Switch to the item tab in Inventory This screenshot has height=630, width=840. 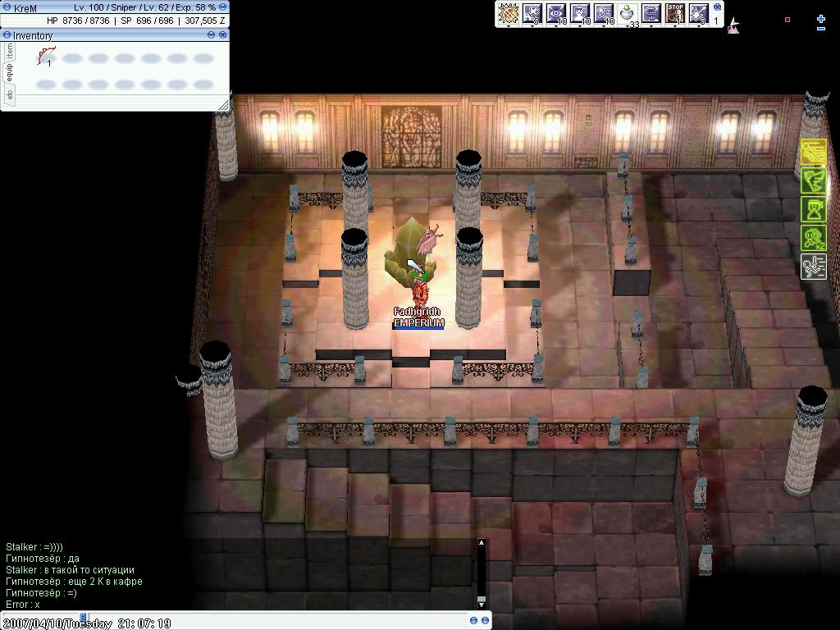tap(9, 52)
